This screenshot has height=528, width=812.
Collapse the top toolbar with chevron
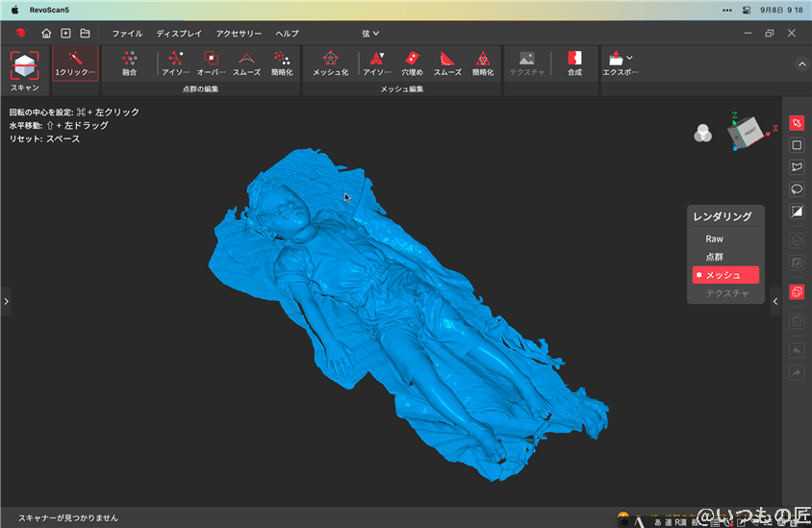click(x=801, y=64)
